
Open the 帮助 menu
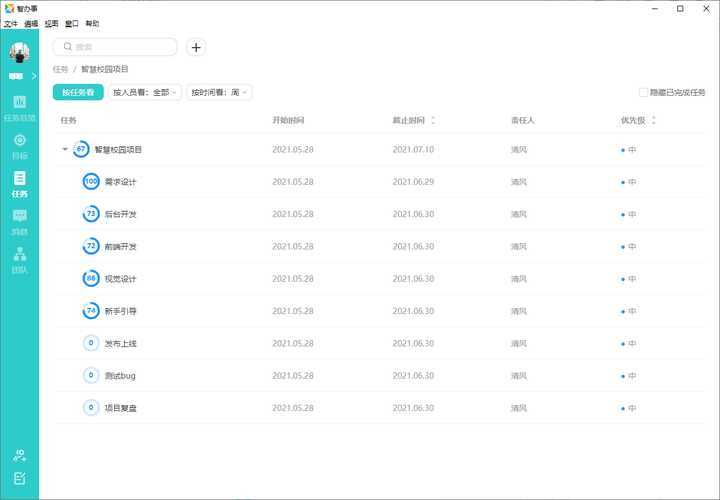92,23
